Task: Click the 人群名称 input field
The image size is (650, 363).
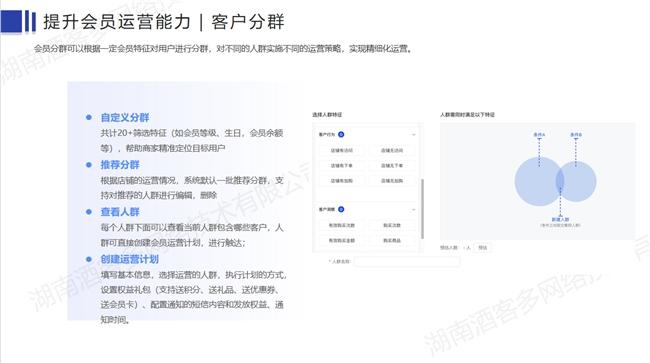Action: click(x=407, y=261)
